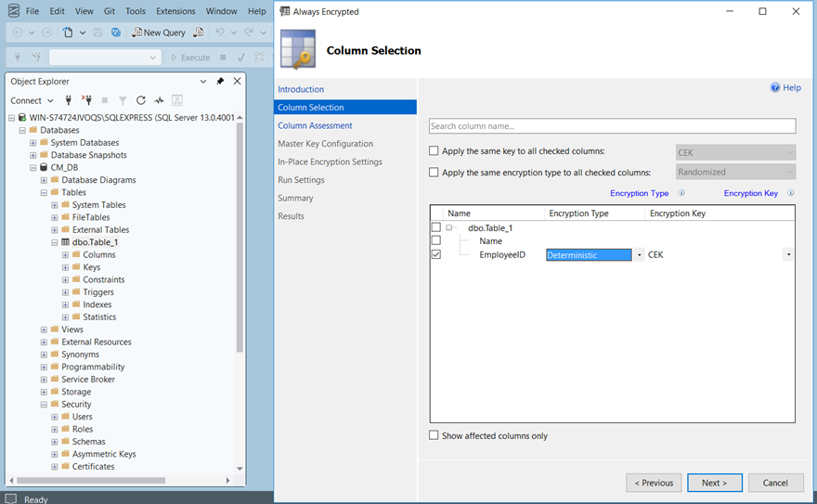Click the Navigate Backward arrow icon
The image size is (817, 504).
(18, 32)
